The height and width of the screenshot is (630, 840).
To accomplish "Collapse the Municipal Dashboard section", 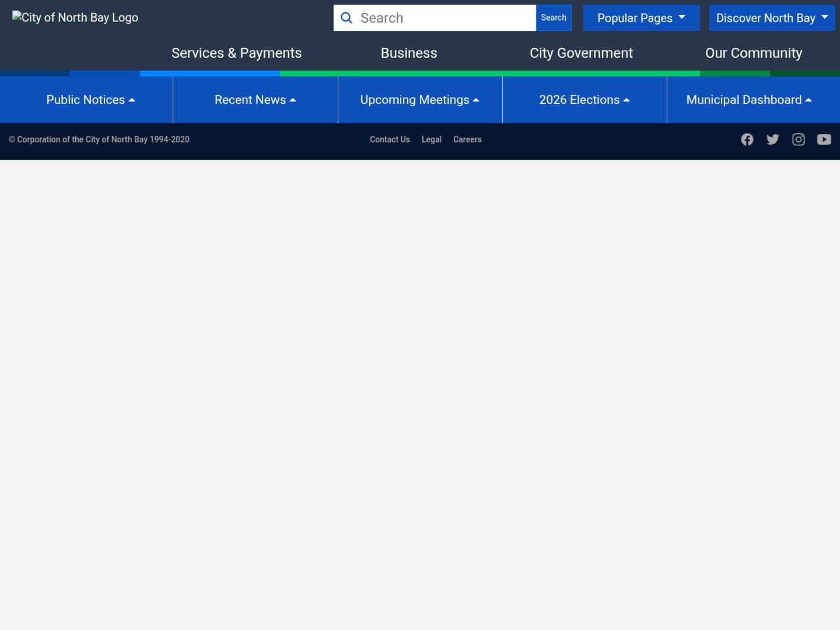I will 750,100.
